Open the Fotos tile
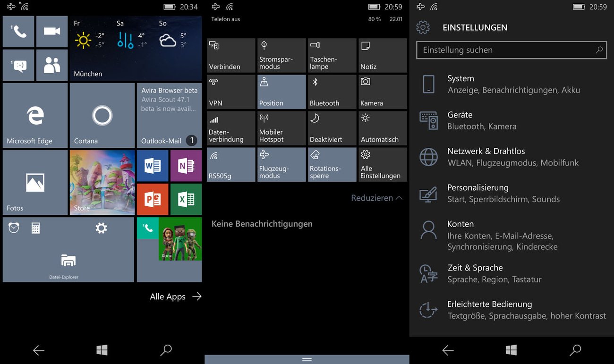614x364 pixels. click(x=35, y=182)
